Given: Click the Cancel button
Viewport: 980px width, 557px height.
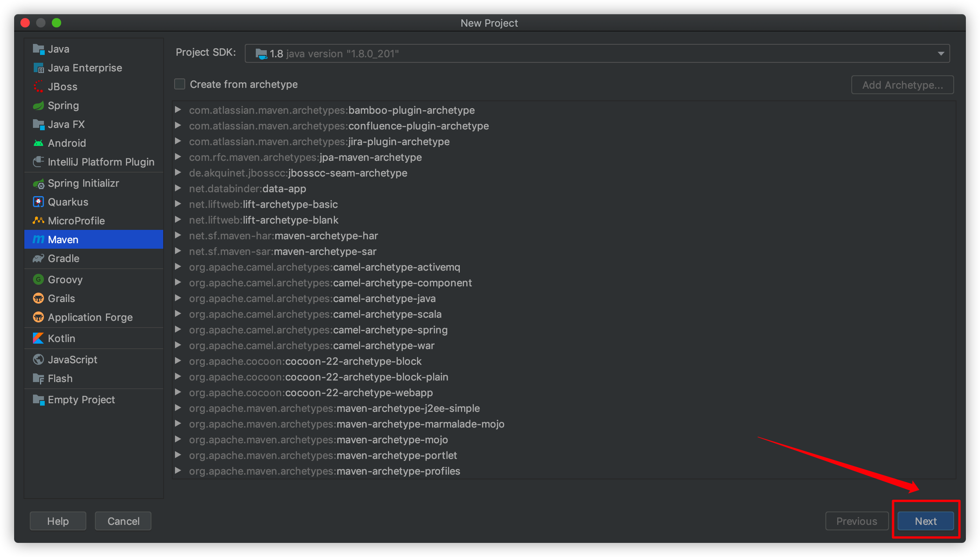Looking at the screenshot, I should tap(123, 521).
